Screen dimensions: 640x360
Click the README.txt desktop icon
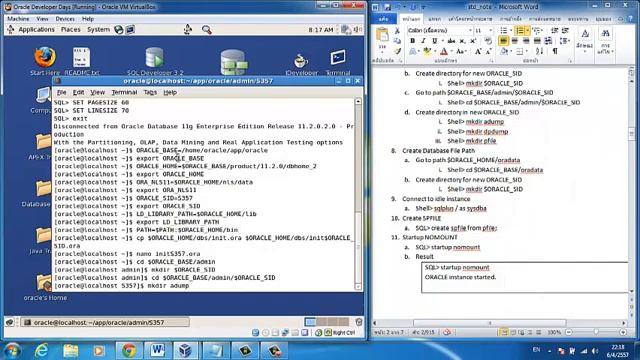point(82,61)
